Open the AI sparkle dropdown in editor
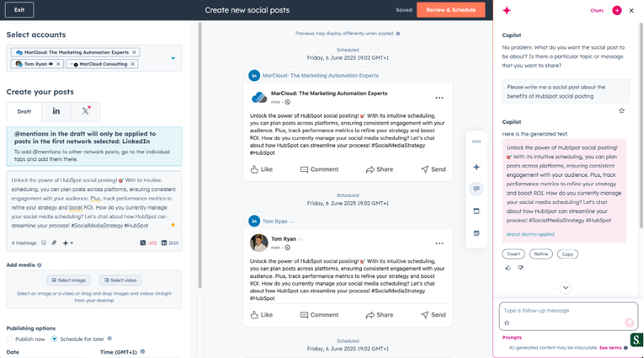The height and width of the screenshot is (358, 644). [x=68, y=243]
